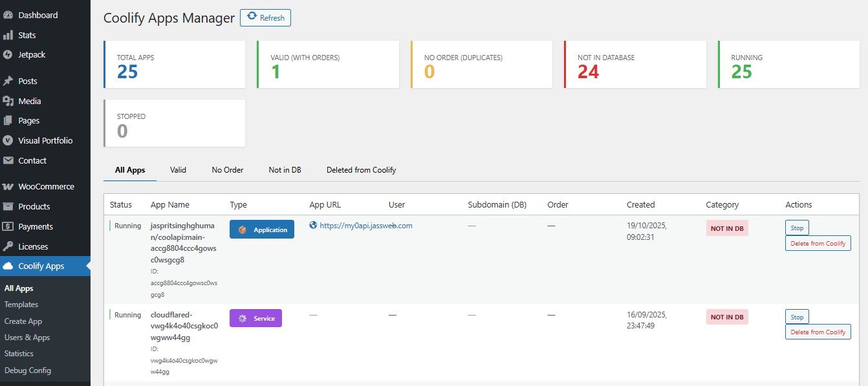Click the Service type badge
868x386 pixels.
point(255,318)
